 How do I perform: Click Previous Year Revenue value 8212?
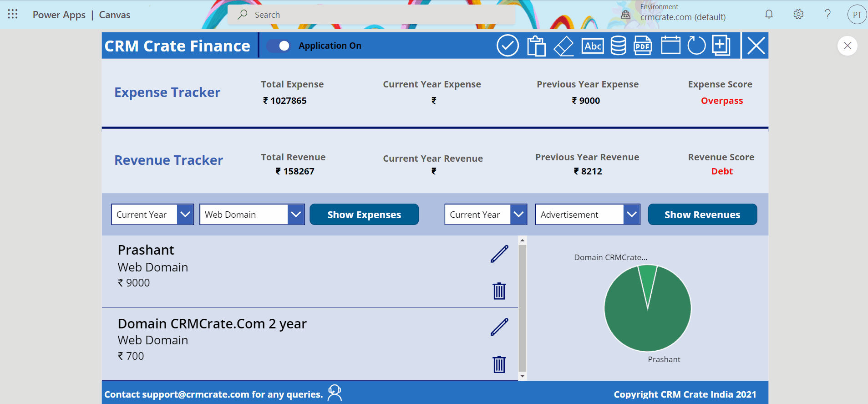click(588, 171)
